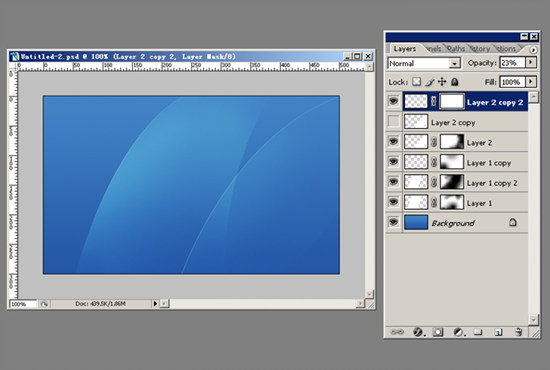Open the Opacity slider arrow
This screenshot has width=550, height=370.
point(531,63)
